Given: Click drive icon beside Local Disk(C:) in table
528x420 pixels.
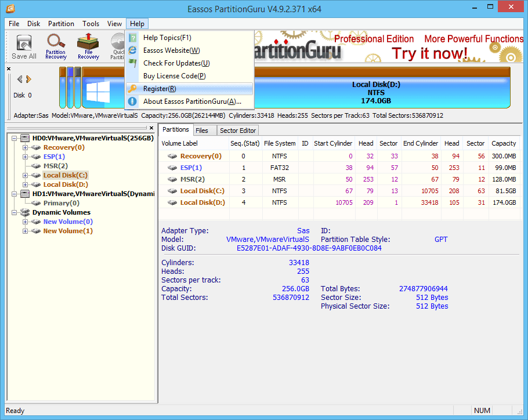Looking at the screenshot, I should 172,191.
